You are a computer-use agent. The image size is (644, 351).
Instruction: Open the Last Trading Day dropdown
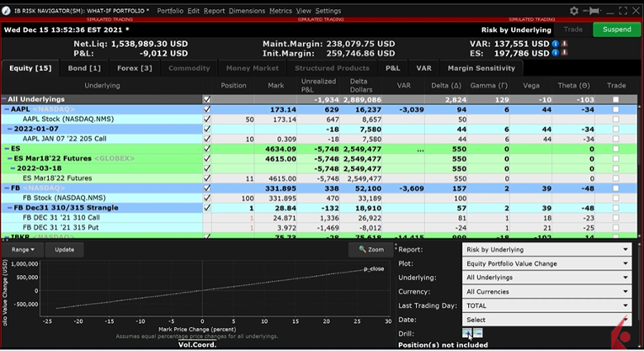tap(547, 305)
